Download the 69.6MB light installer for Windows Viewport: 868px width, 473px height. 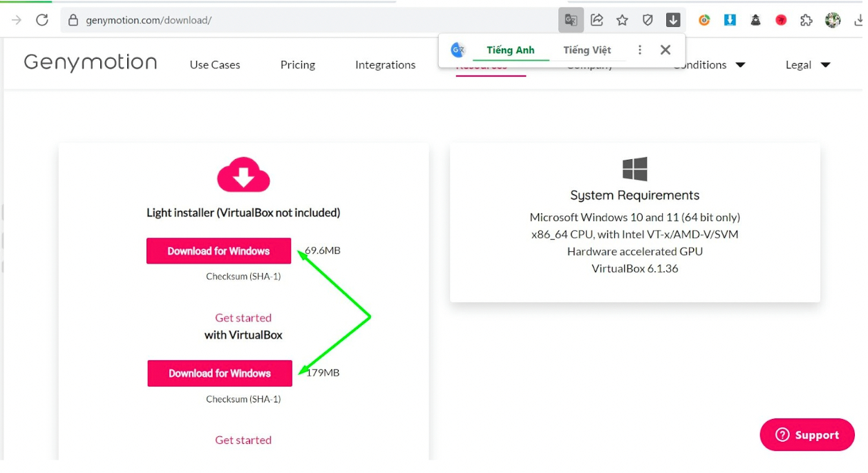(x=218, y=251)
